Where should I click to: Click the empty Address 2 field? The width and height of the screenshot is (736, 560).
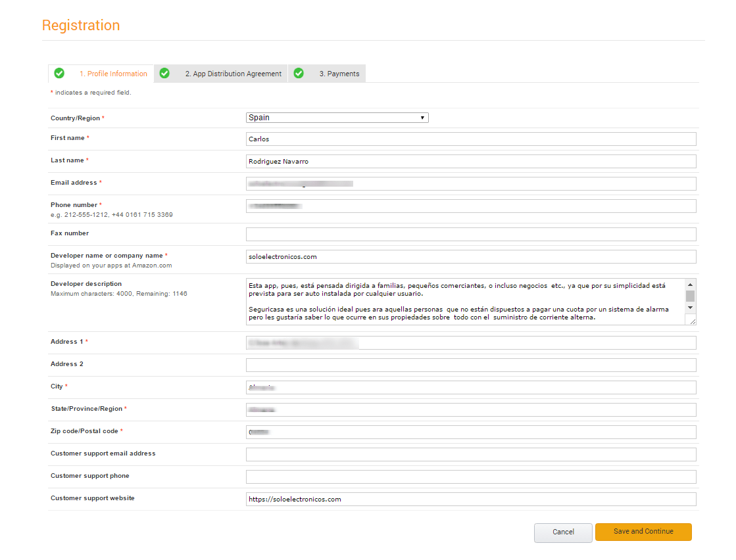470,365
